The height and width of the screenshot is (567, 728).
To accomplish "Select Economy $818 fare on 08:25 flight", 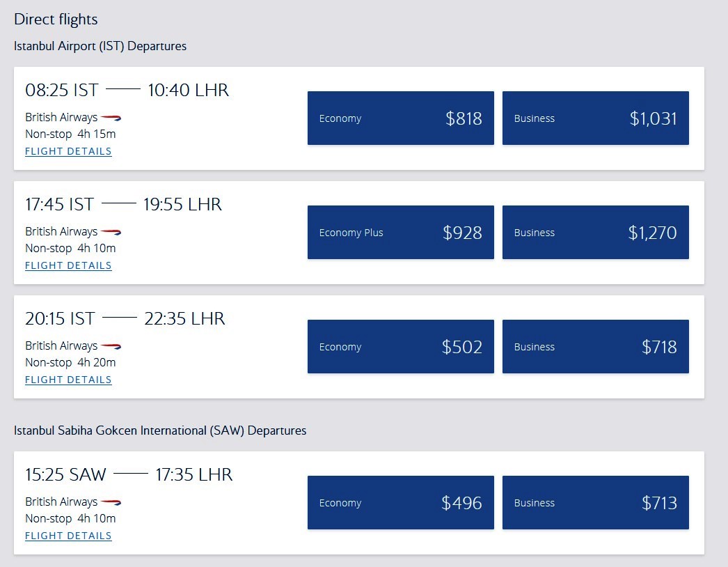I will (401, 118).
